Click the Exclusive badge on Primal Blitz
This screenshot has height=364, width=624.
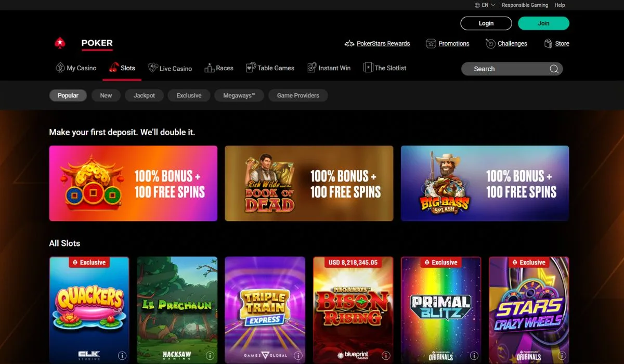point(441,263)
